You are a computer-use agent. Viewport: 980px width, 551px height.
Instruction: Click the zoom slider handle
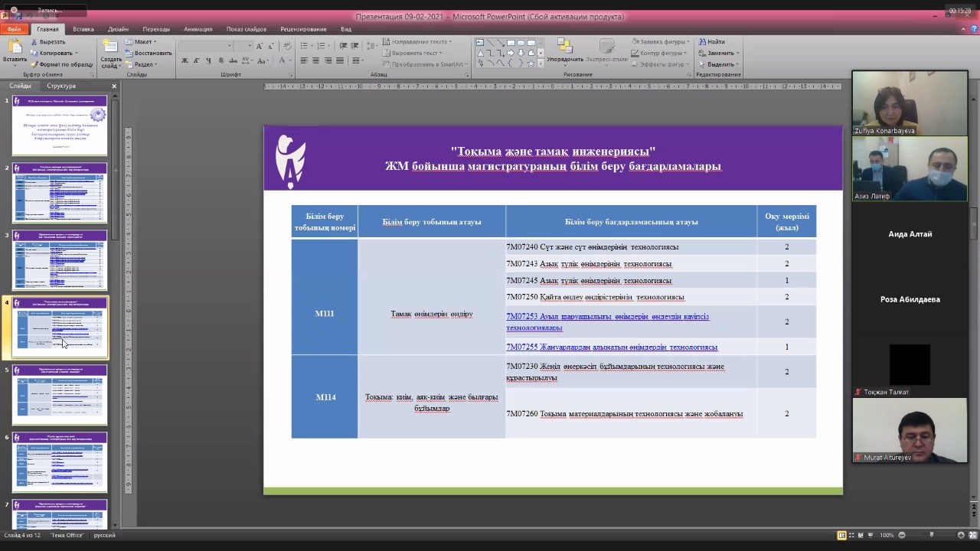pyautogui.click(x=931, y=535)
